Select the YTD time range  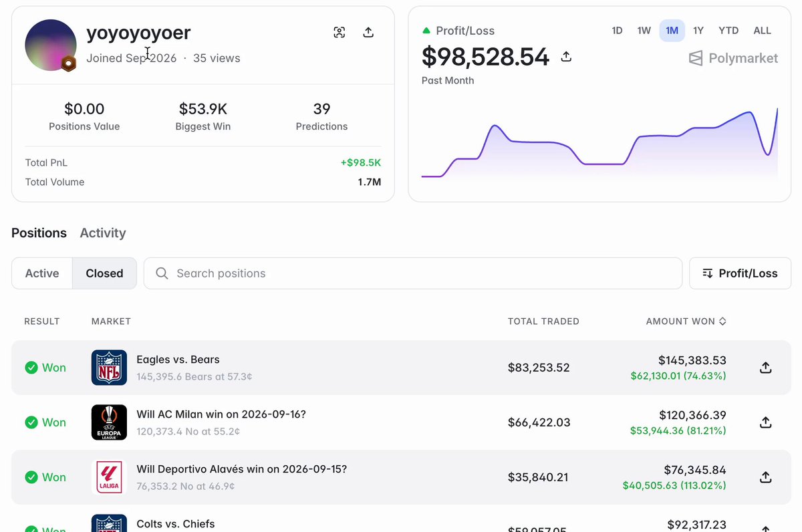pyautogui.click(x=728, y=31)
